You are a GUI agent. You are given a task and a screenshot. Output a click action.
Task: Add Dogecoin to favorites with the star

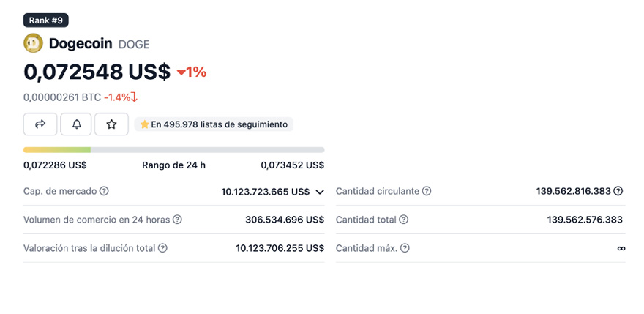click(x=111, y=124)
